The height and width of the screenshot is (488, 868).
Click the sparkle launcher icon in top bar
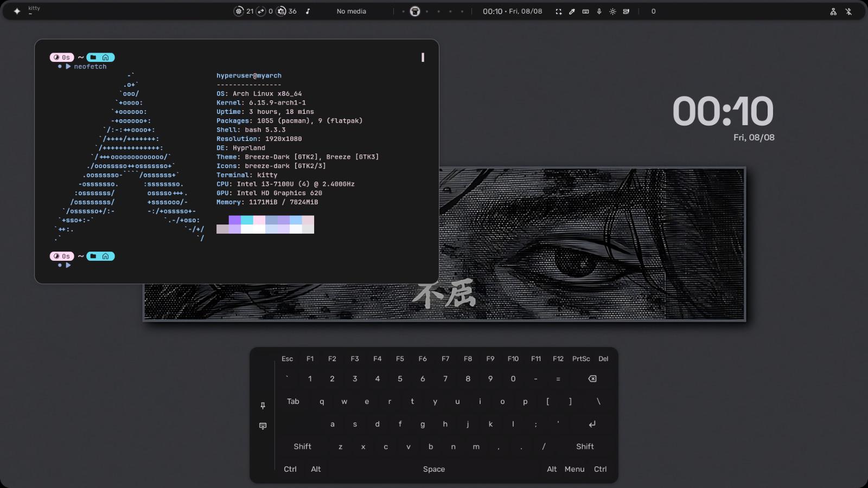pos(17,11)
